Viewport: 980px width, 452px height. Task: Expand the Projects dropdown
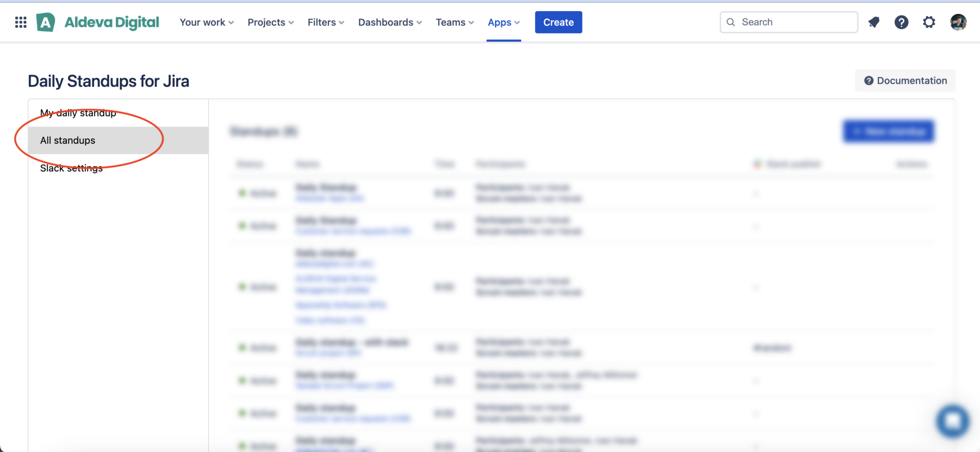271,22
